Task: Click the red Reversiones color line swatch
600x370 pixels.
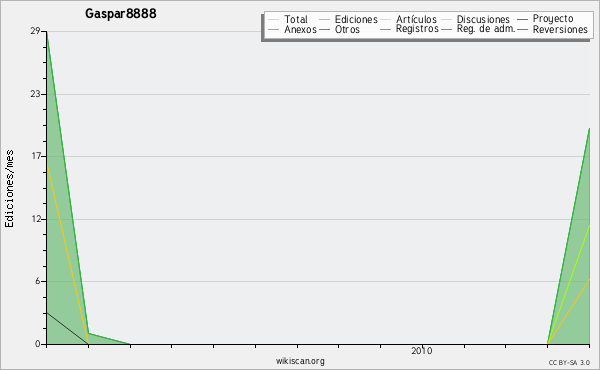Action: pos(522,29)
